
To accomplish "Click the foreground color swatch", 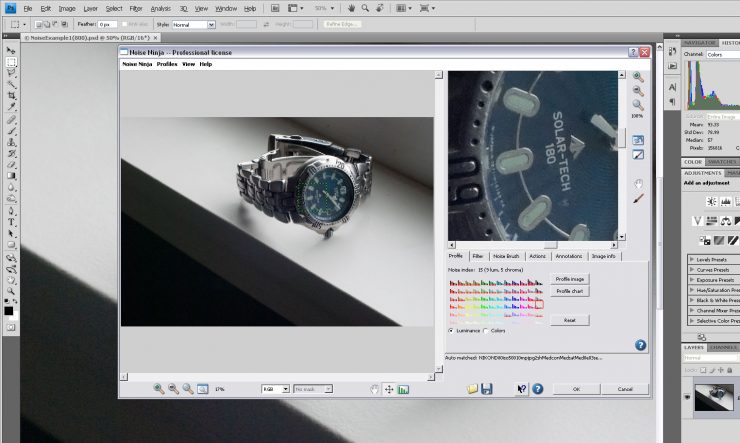I will (x=8, y=311).
